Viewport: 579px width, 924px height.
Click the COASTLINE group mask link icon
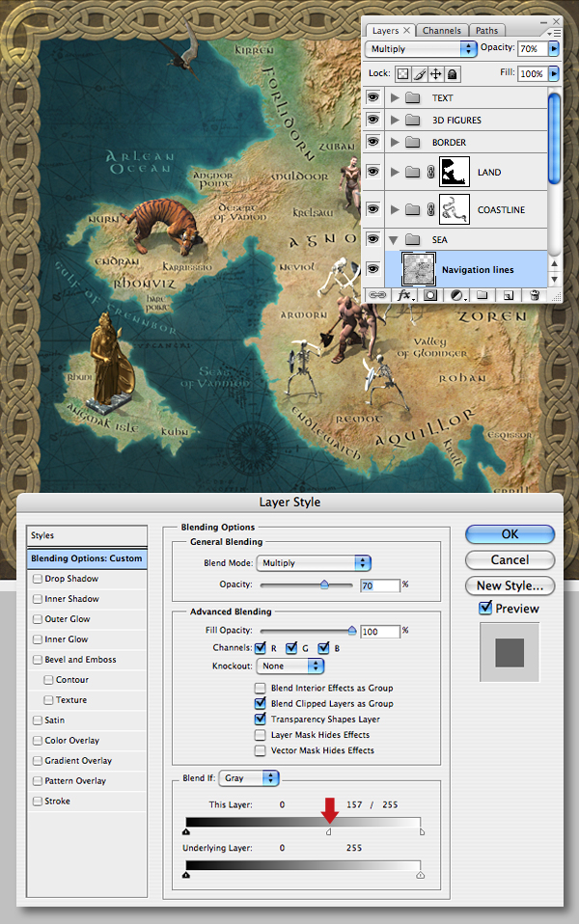(x=431, y=210)
